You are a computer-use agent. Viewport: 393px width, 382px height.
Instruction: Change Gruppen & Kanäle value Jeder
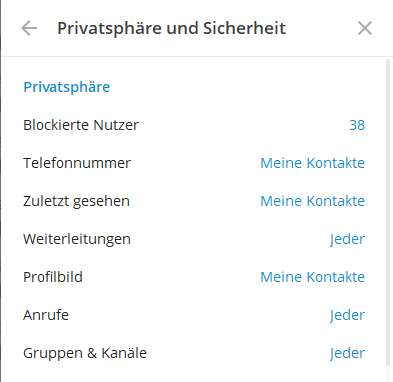(347, 353)
